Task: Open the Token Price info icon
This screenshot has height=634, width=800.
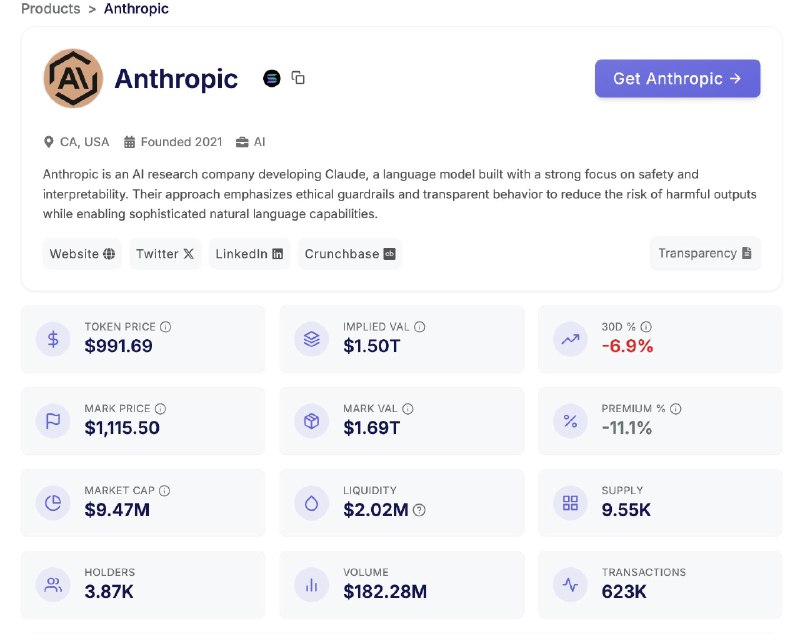Action: pyautogui.click(x=165, y=326)
